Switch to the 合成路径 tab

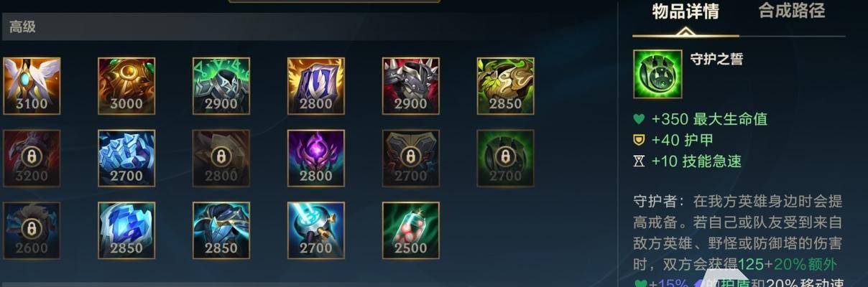pos(792,11)
